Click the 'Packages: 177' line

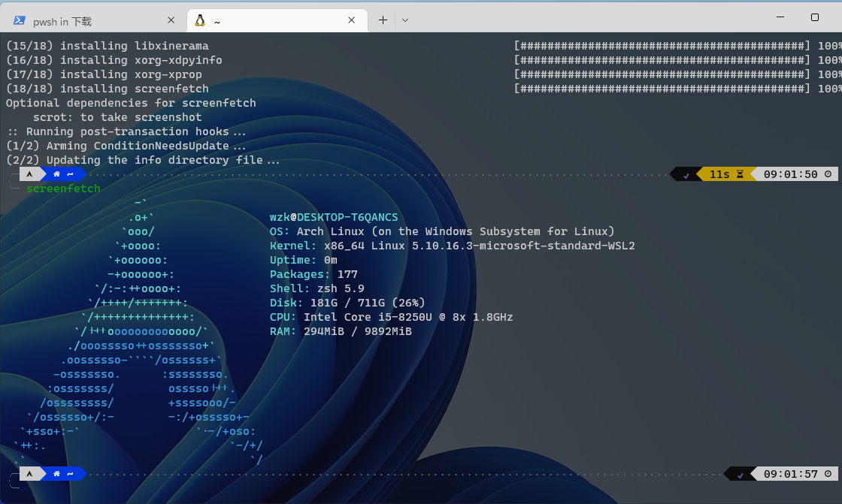313,274
